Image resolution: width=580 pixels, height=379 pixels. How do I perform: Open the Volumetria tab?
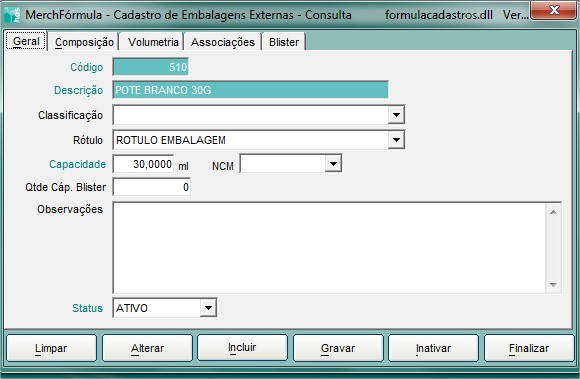153,42
